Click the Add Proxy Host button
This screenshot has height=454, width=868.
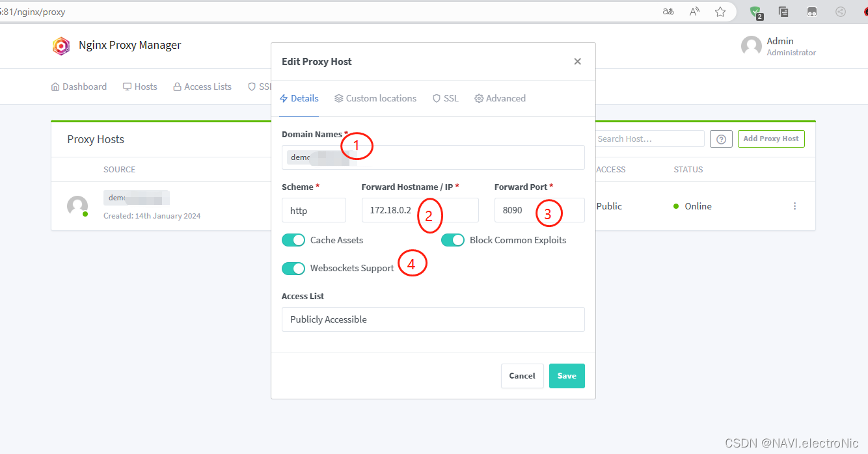click(x=771, y=139)
